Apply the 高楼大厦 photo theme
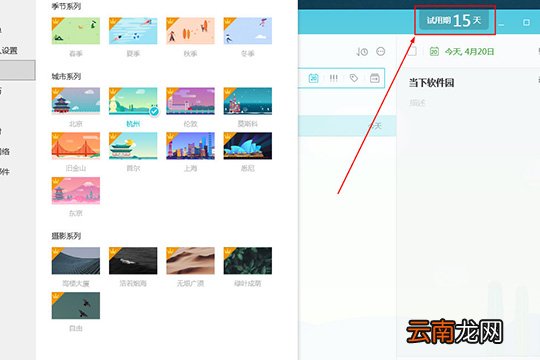Viewport: 540px width, 360px height. (x=76, y=261)
